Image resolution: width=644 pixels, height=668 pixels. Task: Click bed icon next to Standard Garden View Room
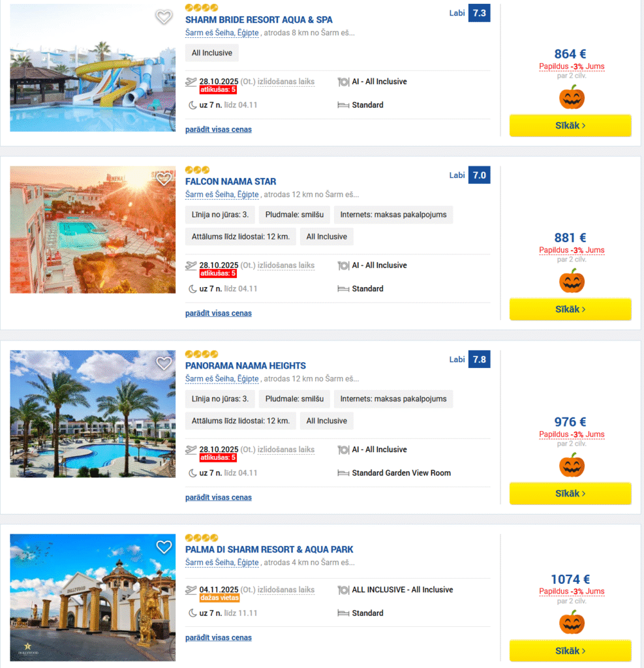click(x=343, y=473)
